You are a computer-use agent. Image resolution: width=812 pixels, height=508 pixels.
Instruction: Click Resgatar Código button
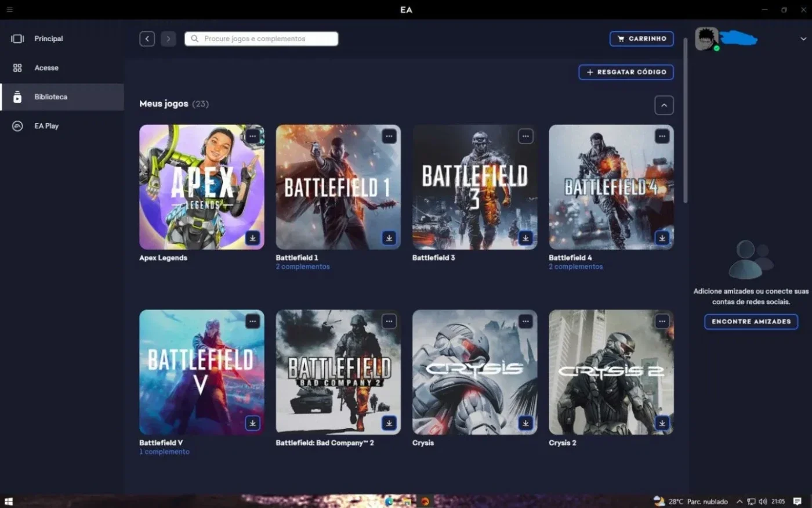[626, 72]
